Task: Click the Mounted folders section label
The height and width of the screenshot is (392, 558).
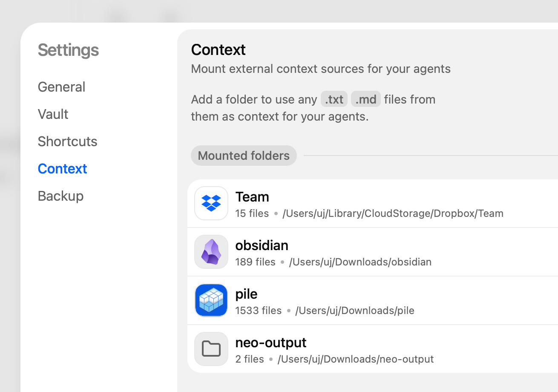Action: pyautogui.click(x=244, y=156)
